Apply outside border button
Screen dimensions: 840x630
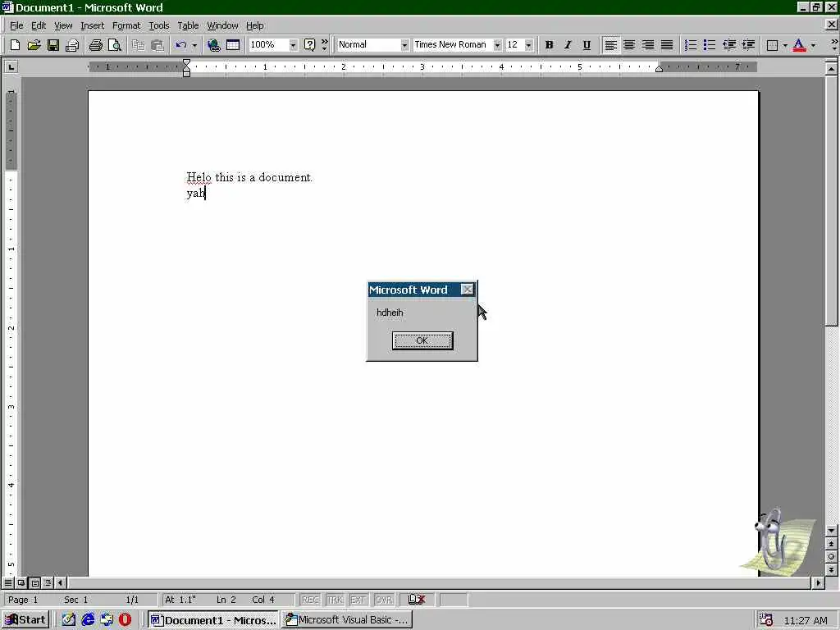pyautogui.click(x=772, y=45)
